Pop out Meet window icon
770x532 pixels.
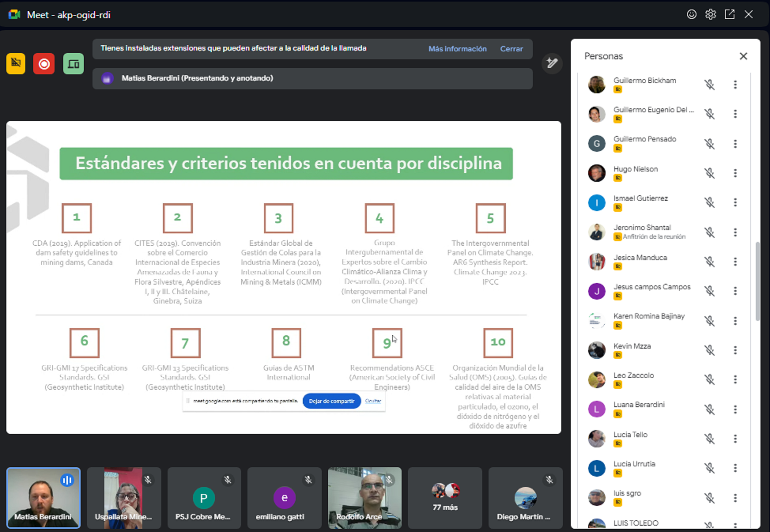coord(729,15)
